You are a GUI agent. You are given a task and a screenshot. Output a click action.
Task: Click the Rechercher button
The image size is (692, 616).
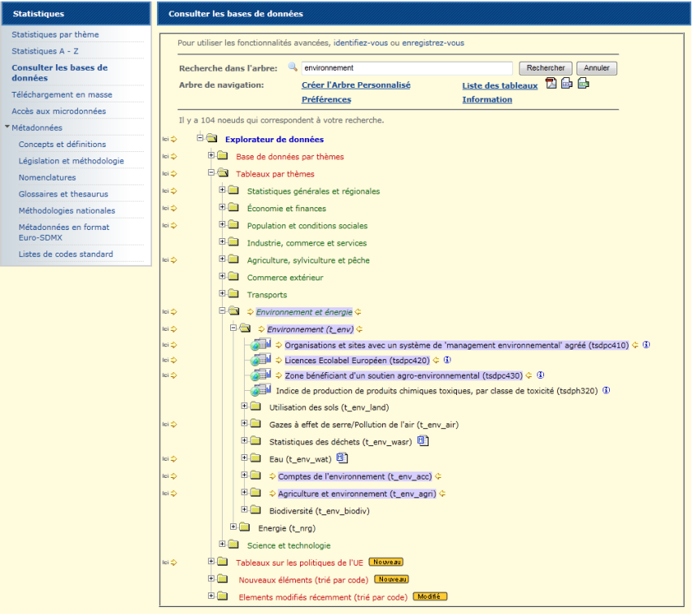coord(546,68)
